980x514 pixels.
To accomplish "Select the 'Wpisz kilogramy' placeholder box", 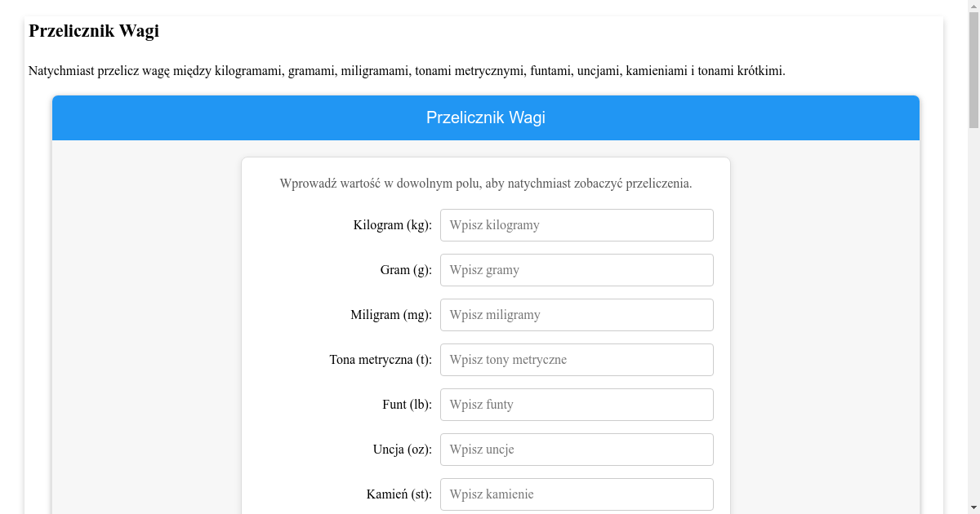I will click(577, 225).
